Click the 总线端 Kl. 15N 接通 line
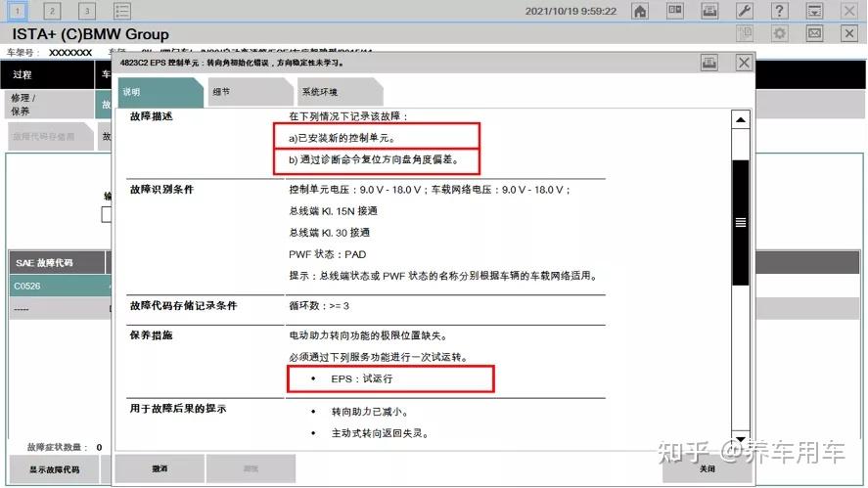The image size is (868, 488). pyautogui.click(x=333, y=211)
